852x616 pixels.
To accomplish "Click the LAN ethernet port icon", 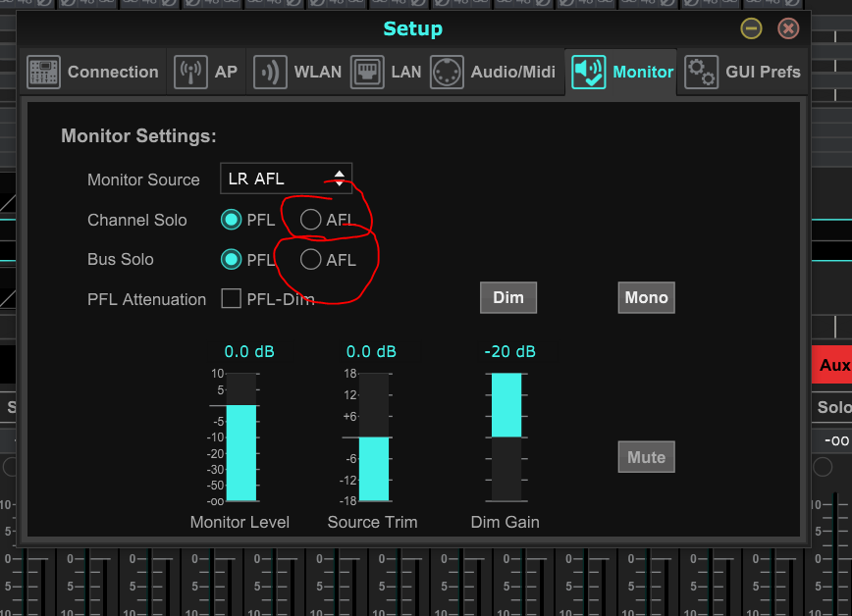I will coord(367,72).
